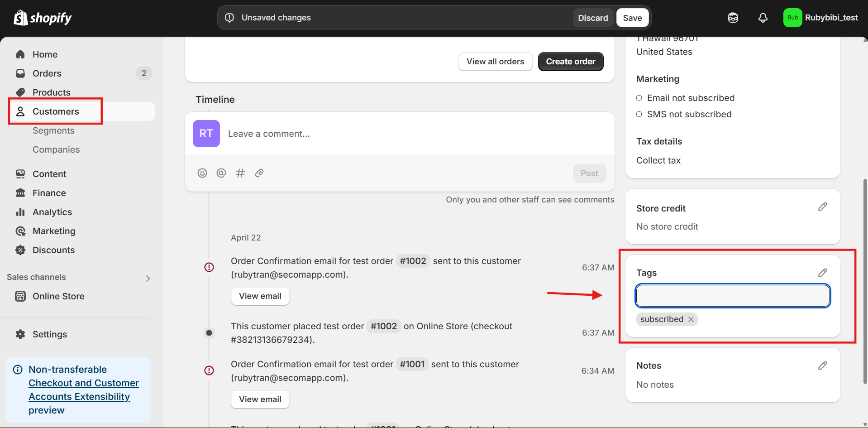Attach a file to the comment
868x428 pixels.
[259, 173]
